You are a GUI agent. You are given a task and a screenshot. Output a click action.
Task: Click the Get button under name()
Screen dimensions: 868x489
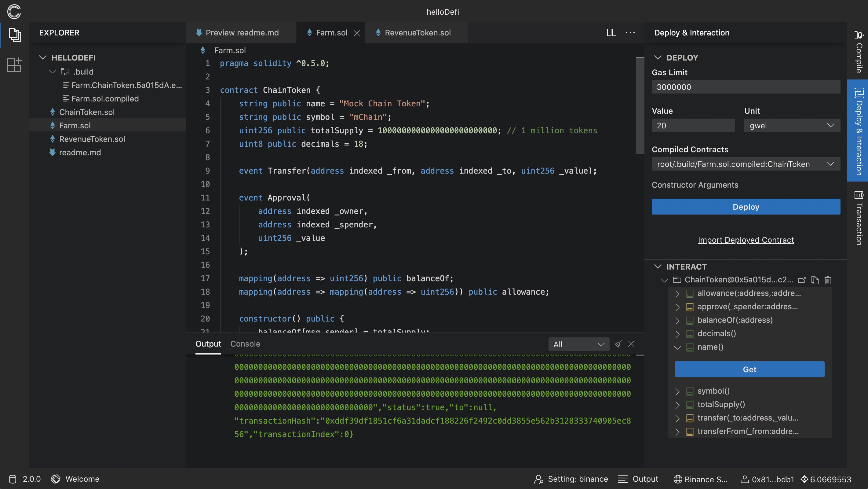749,369
